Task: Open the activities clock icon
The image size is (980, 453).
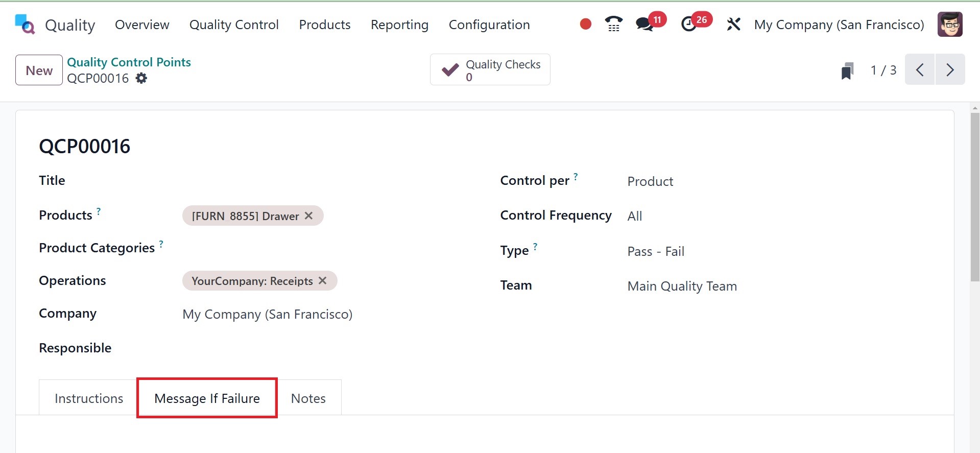Action: 689,24
